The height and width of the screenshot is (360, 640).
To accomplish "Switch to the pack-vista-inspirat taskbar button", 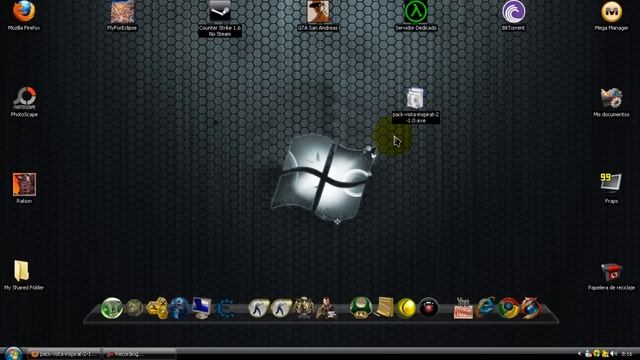I will (x=64, y=354).
